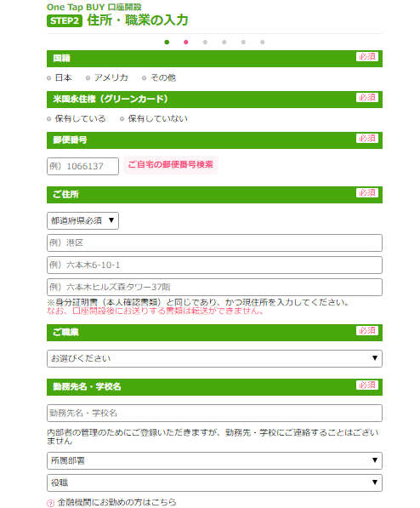Click the STEP2 green badge
Screen dimensions: 420x508
click(x=65, y=20)
